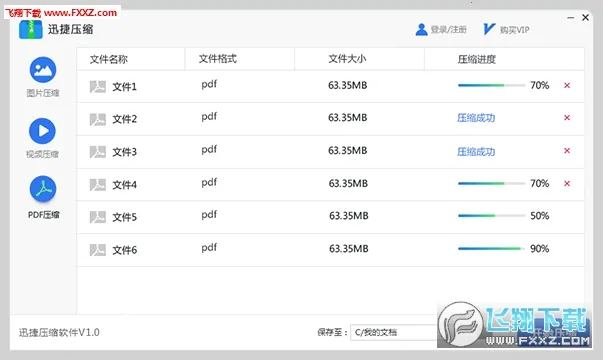This screenshot has width=603, height=360.
Task: Click the 63.35MB size of 文件2
Action: [348, 118]
